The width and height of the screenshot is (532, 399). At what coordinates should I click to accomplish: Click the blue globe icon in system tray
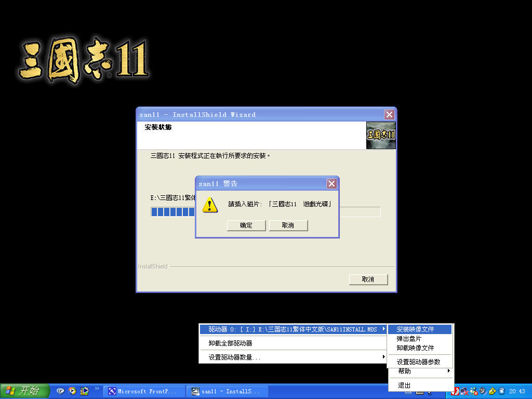501,391
